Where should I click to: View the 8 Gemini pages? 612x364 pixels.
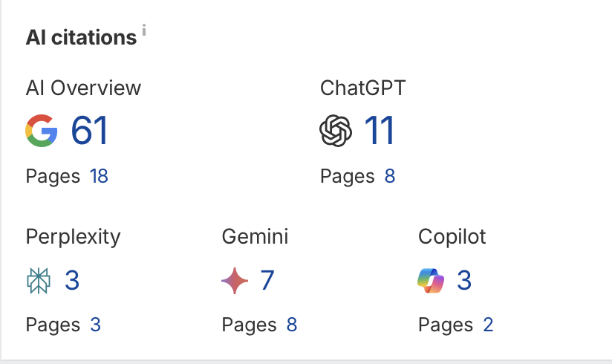tap(291, 325)
